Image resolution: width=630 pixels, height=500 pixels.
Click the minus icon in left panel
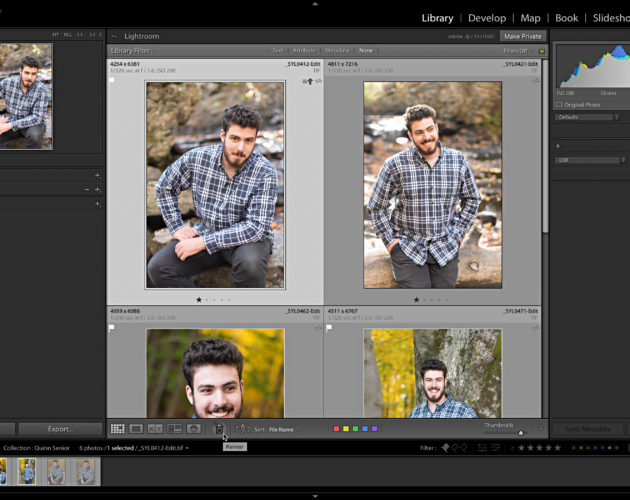pos(87,189)
